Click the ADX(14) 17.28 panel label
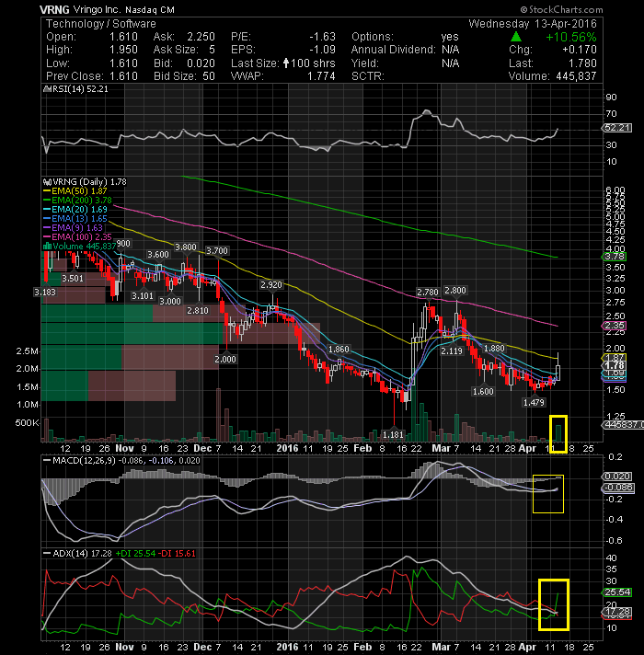The height and width of the screenshot is (655, 644). point(82,554)
